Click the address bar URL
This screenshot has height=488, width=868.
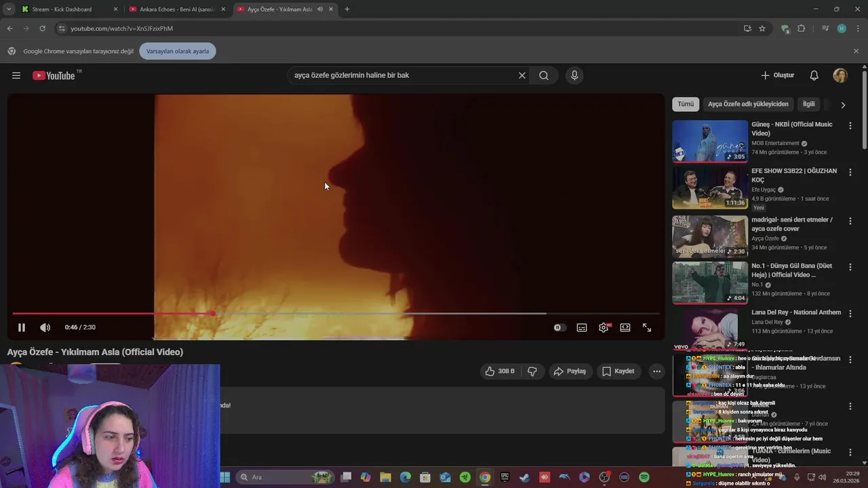(x=122, y=28)
